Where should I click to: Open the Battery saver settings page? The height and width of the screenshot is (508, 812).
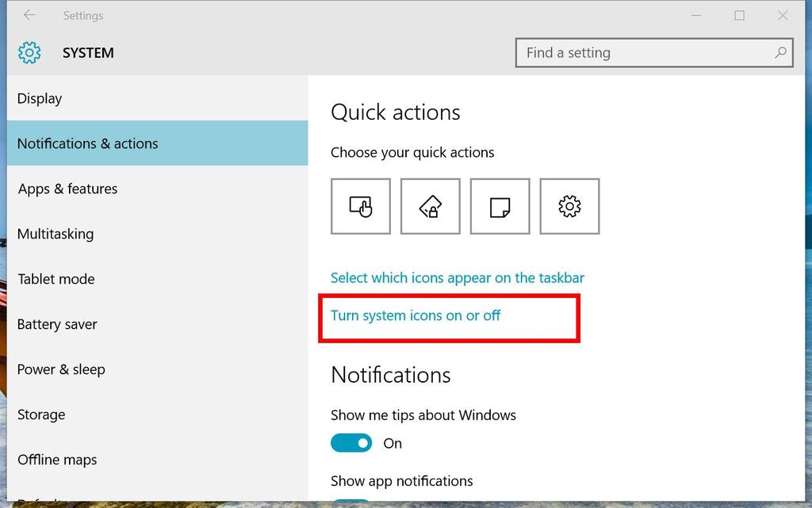[x=57, y=324]
